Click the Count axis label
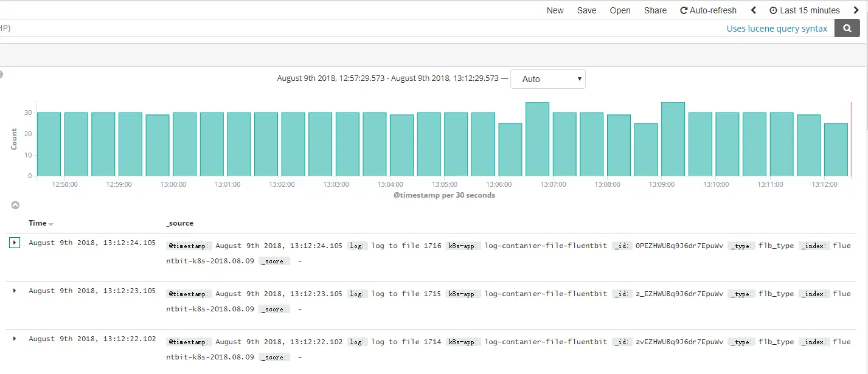868x374 pixels. (14, 139)
